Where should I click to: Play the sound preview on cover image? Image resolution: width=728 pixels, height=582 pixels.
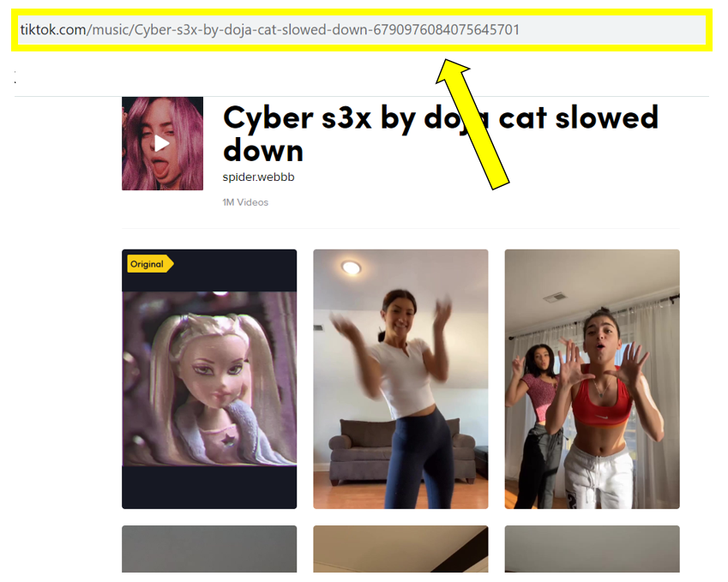pos(162,143)
